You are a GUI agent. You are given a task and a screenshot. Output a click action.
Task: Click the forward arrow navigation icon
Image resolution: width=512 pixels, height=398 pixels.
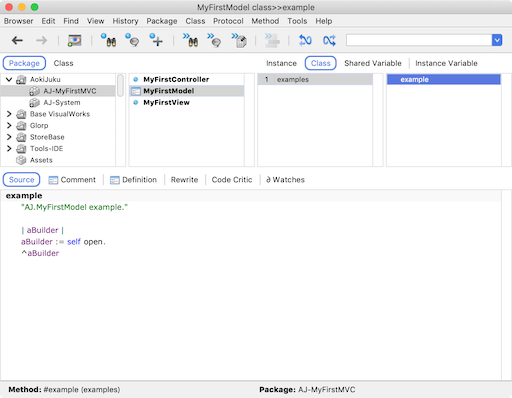[42, 41]
